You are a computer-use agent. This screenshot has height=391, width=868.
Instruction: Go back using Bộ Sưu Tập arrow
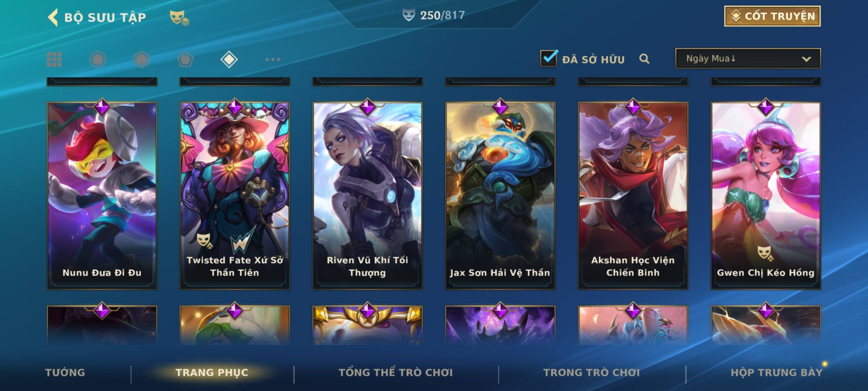pyautogui.click(x=53, y=17)
